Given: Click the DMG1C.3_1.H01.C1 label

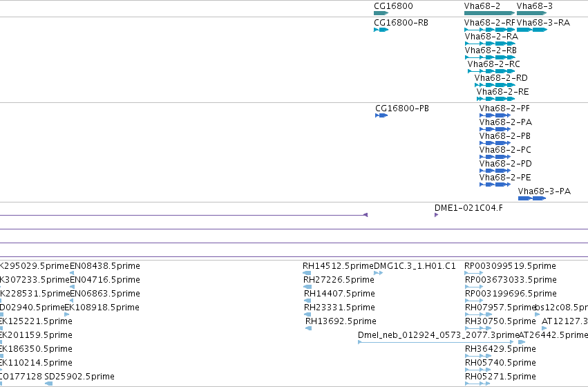Looking at the screenshot, I should coord(415,266).
